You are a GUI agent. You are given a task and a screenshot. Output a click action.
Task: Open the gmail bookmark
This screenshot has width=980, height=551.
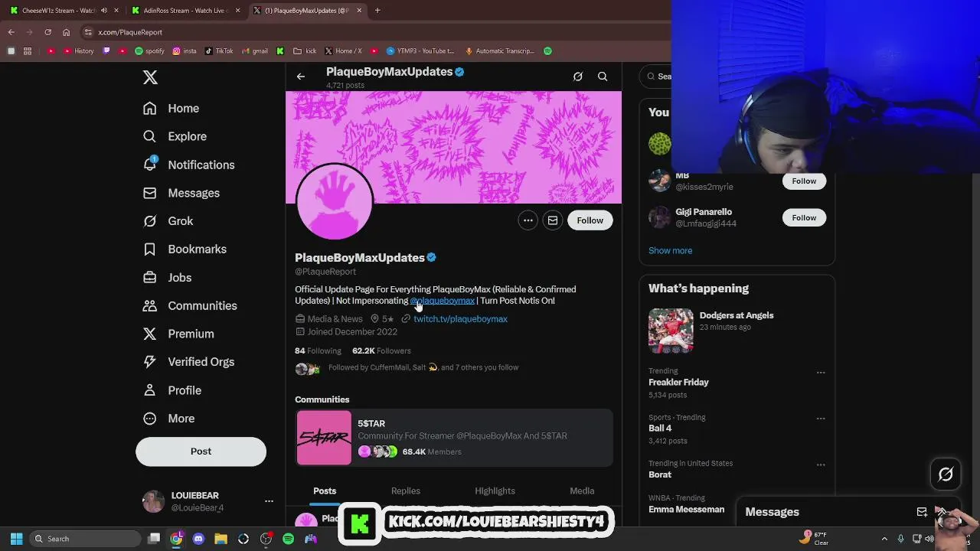click(x=254, y=51)
